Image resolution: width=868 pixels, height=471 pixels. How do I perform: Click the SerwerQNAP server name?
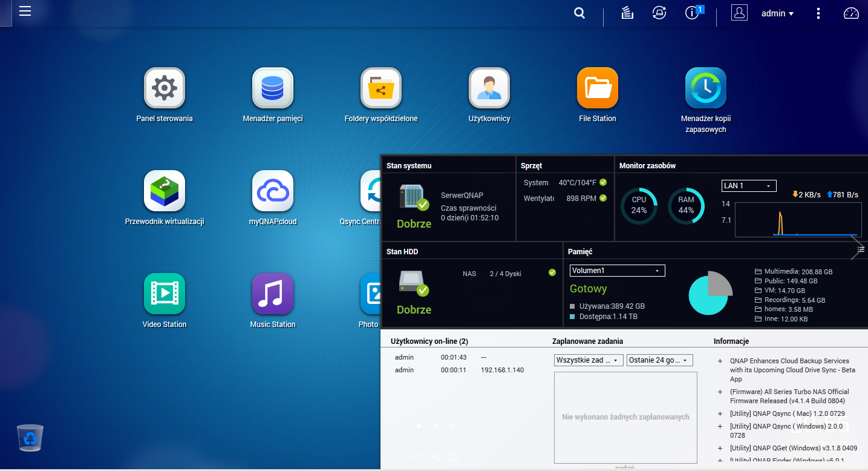click(x=462, y=196)
